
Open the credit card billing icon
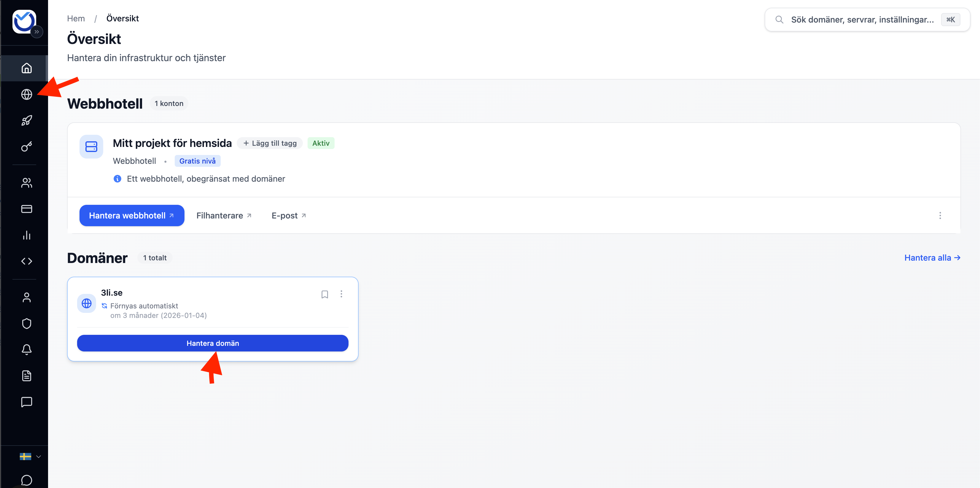click(x=26, y=209)
